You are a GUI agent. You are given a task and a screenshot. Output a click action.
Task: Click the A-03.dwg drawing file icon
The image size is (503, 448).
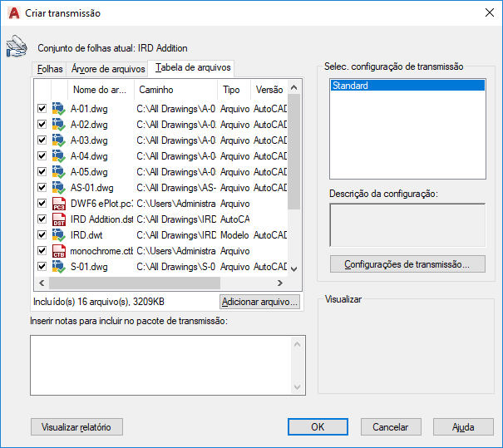click(58, 140)
